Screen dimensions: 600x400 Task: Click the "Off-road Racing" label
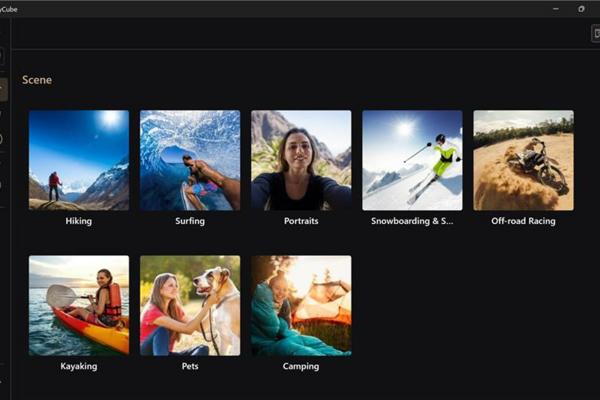pyautogui.click(x=523, y=221)
